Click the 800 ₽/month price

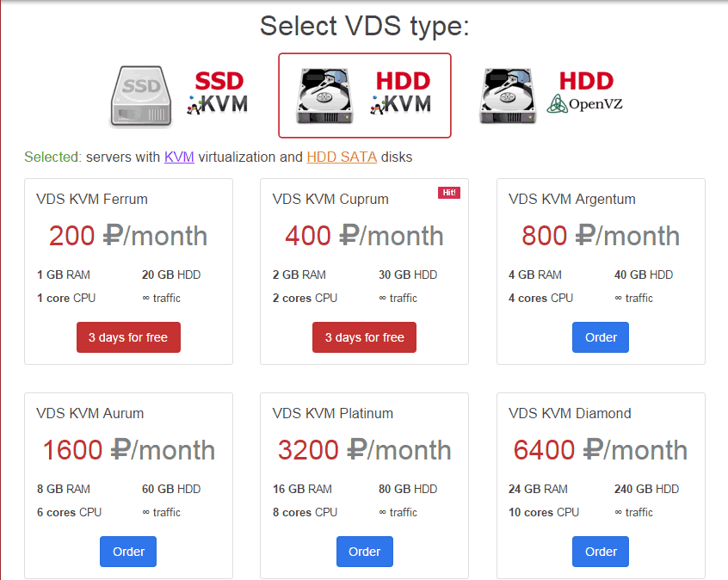coord(601,236)
